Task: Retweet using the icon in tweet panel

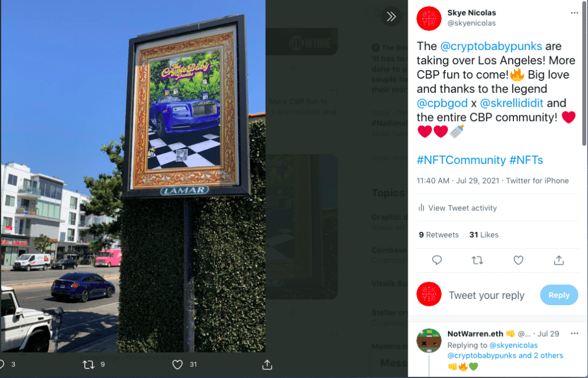Action: 477,260
